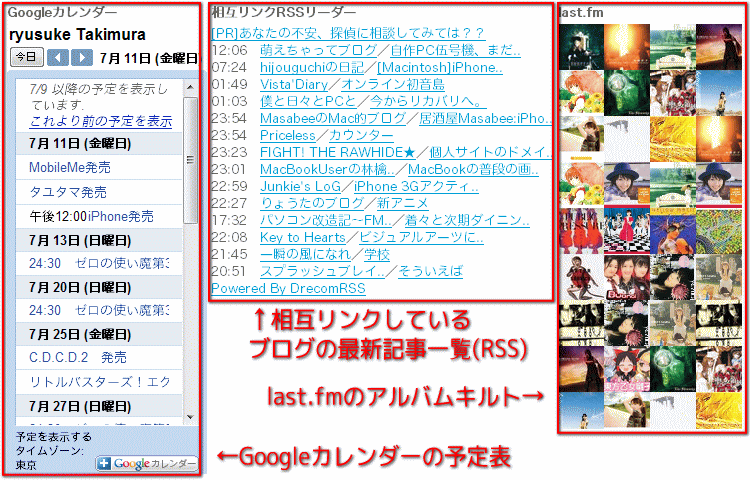Click the Google カレンダー add badge
Image resolution: width=750 pixels, height=480 pixels.
tap(146, 463)
